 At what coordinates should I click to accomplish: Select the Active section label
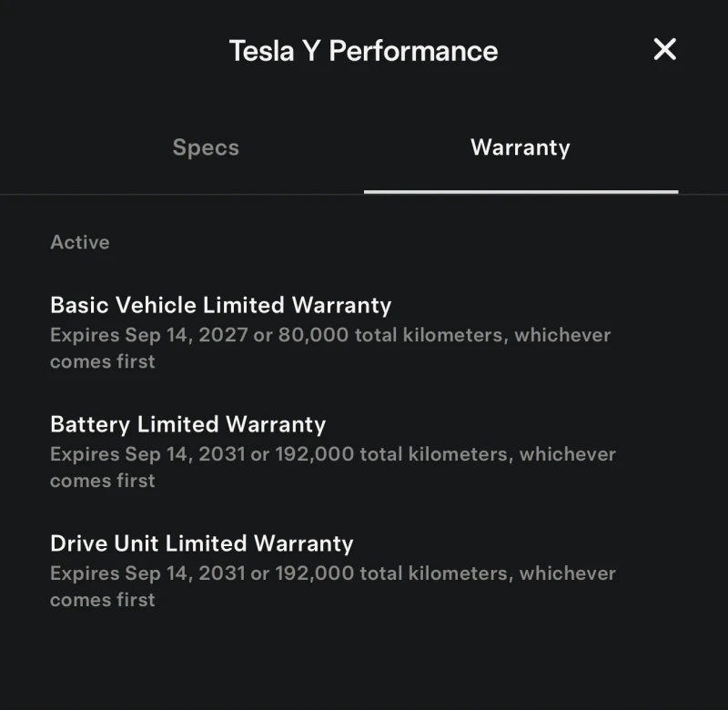(x=79, y=242)
